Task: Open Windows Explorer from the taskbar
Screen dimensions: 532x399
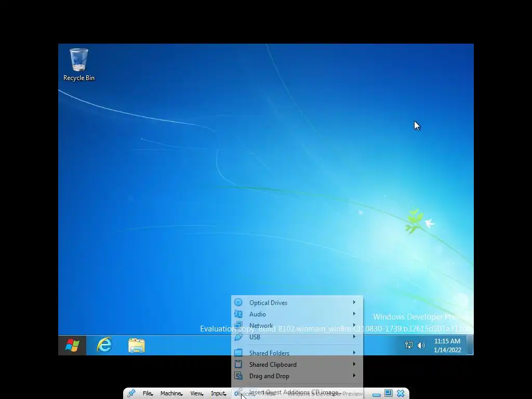Action: point(137,345)
